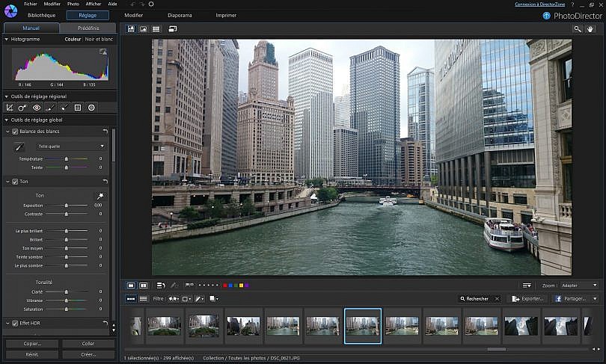The width and height of the screenshot is (606, 364).
Task: Select the gradient mask square tool
Action: coord(78,108)
